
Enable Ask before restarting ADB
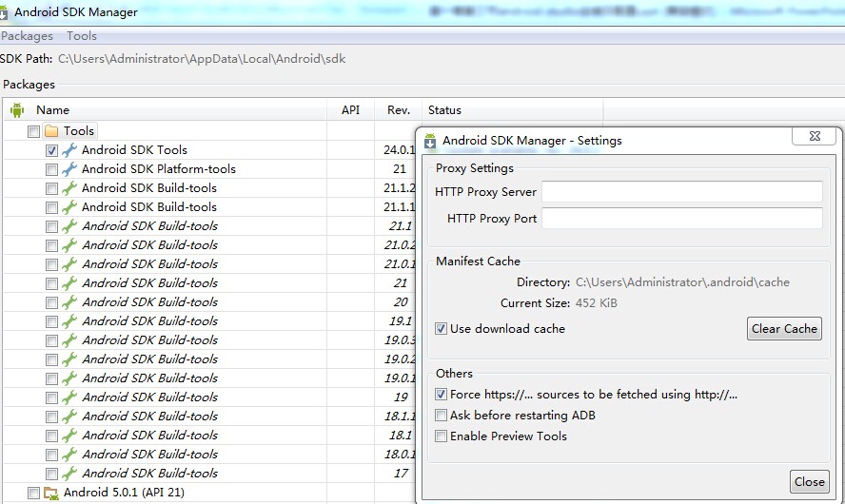(441, 416)
